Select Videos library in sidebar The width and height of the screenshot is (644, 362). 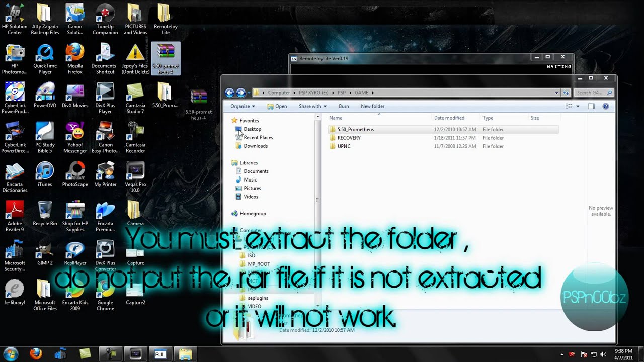tap(247, 197)
